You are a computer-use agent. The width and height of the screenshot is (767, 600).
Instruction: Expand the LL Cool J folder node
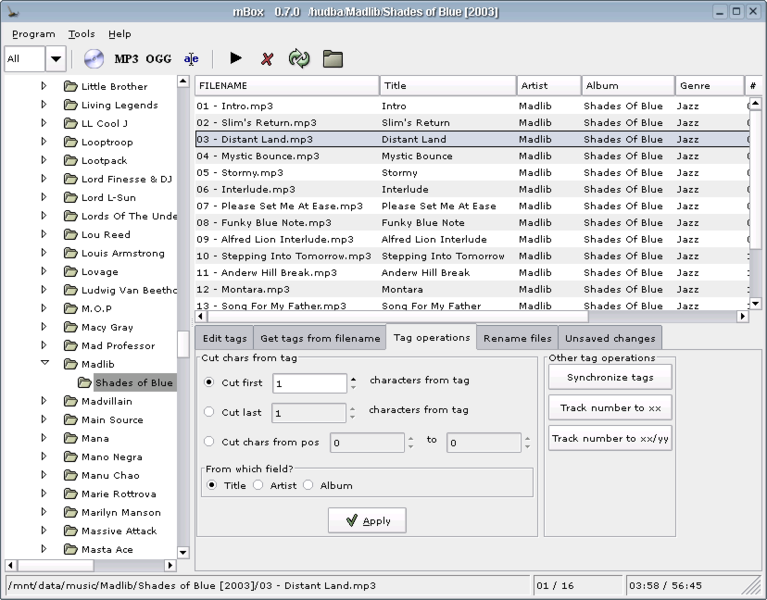[44, 123]
